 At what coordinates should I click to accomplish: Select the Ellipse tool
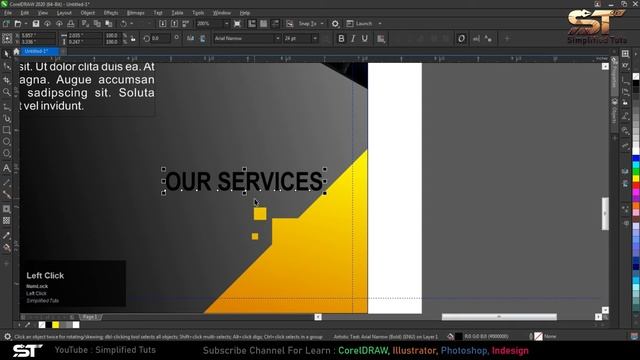(7, 142)
